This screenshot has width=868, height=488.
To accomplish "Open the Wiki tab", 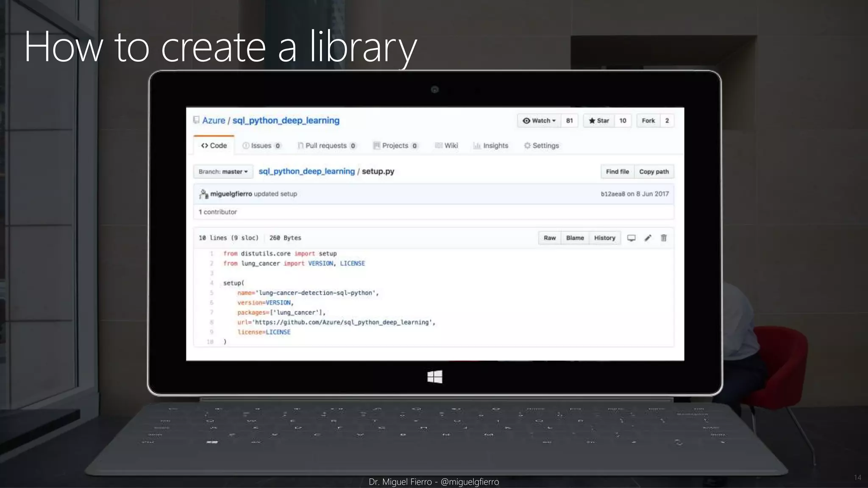I will point(447,145).
